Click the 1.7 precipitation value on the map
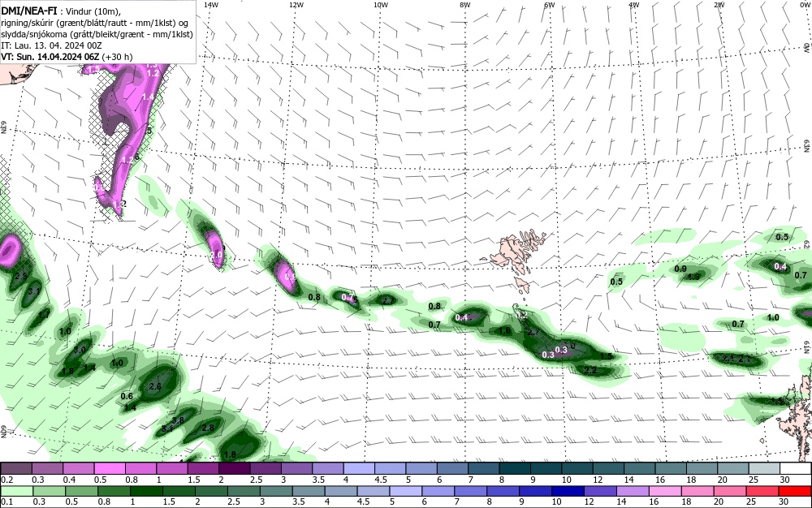Image resolution: width=812 pixels, height=508 pixels. 44,314
